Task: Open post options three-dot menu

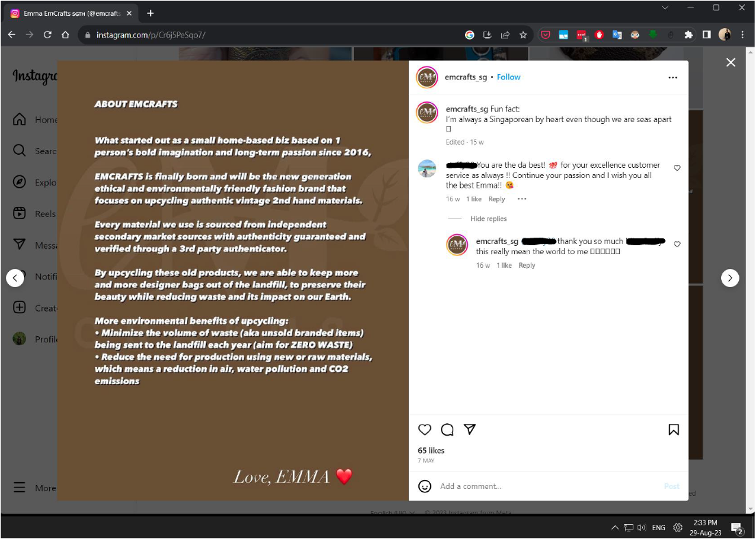Action: (x=672, y=77)
